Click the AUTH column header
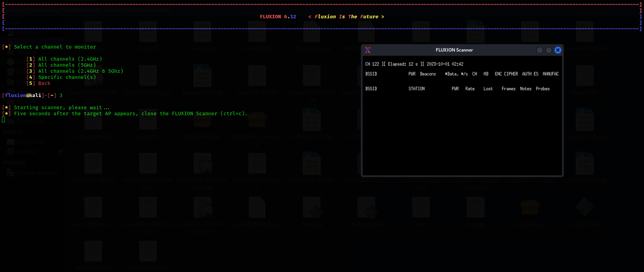 point(527,74)
